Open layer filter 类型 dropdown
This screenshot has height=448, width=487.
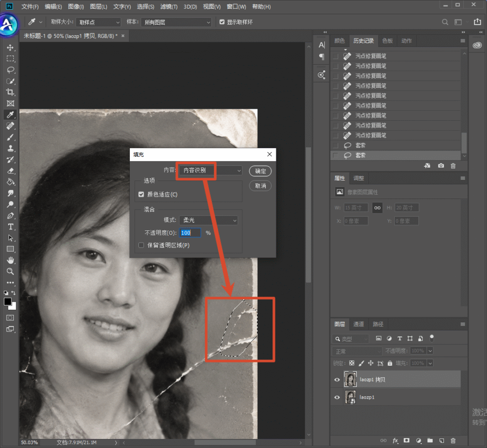(x=351, y=339)
